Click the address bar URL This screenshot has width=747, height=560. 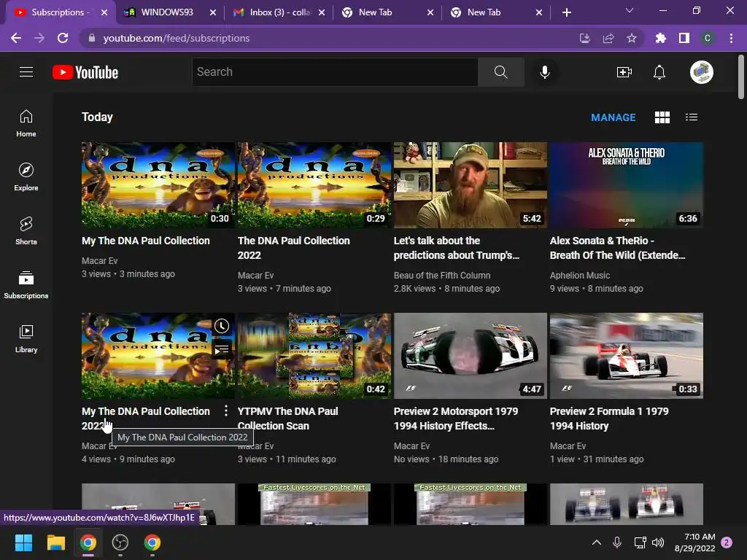(177, 38)
